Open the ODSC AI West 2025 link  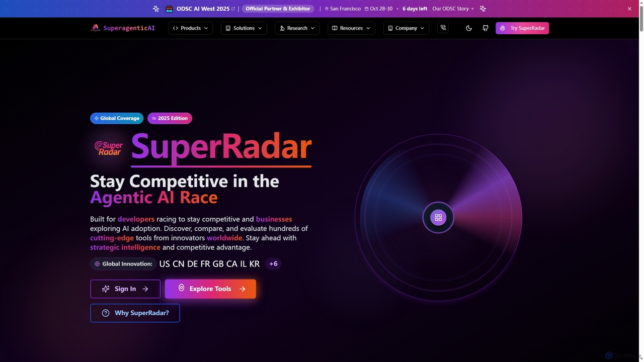pos(206,9)
